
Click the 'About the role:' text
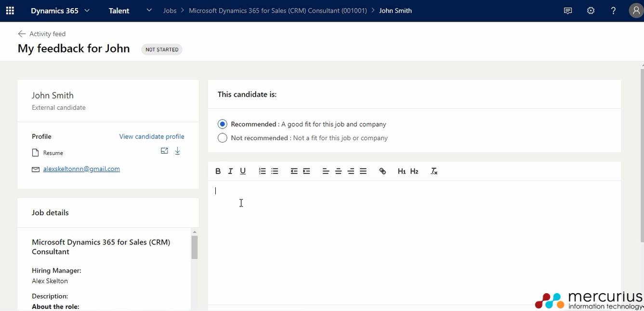[55, 307]
